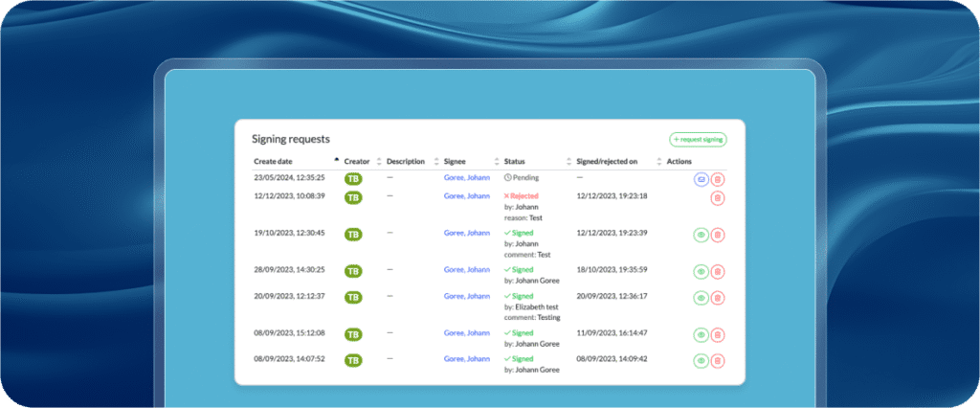
Task: Sort the table by Creator column
Action: pyautogui.click(x=356, y=161)
